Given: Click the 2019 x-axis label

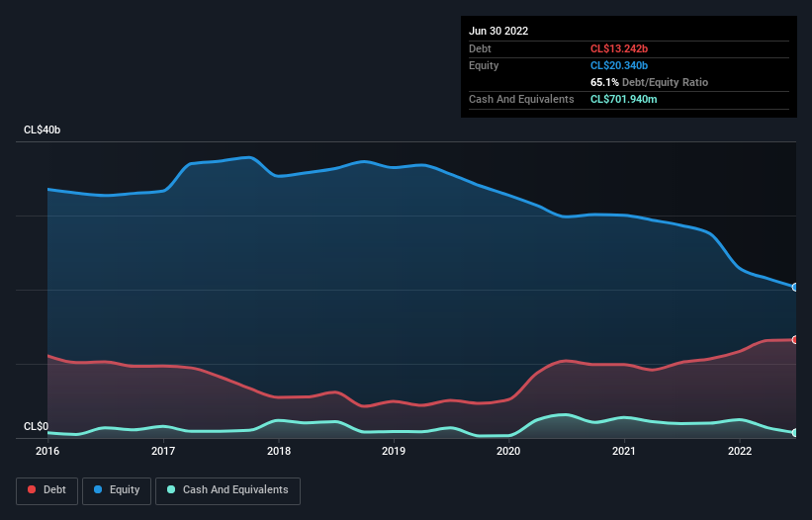Looking at the screenshot, I should [x=394, y=451].
